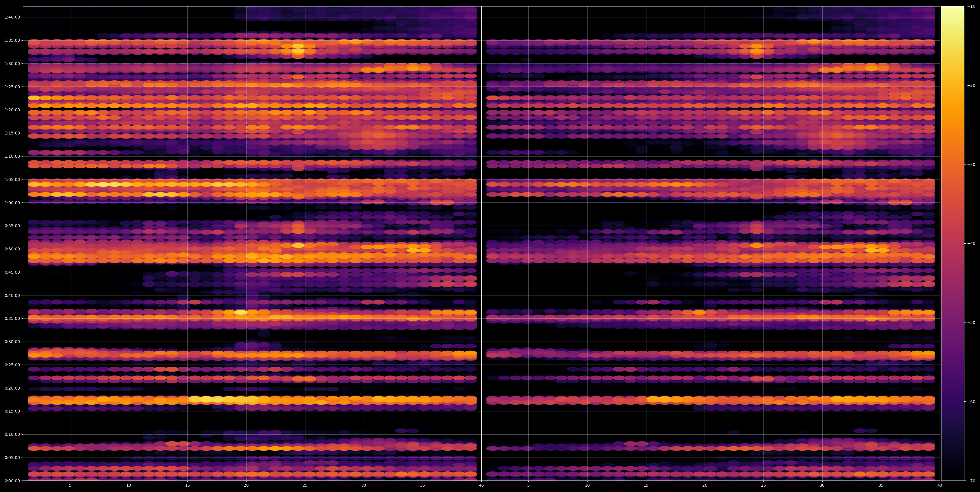Screen dimensions: 980x492
Task: Click x-axis label 5 under the right plot
Action: [528, 485]
